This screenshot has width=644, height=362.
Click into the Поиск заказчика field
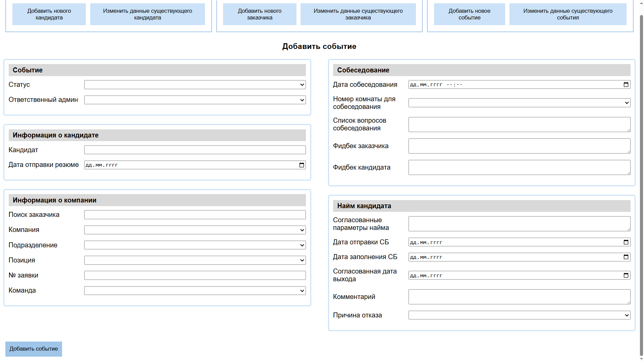coord(195,215)
